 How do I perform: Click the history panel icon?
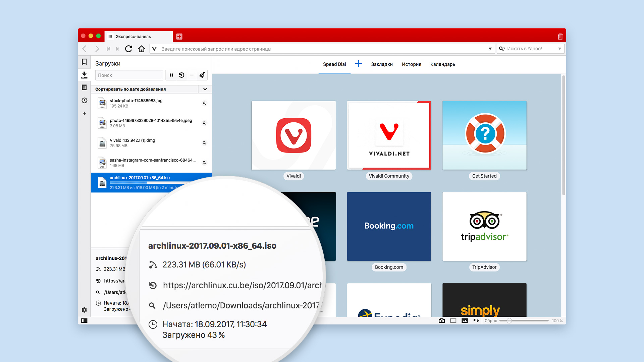(x=84, y=100)
